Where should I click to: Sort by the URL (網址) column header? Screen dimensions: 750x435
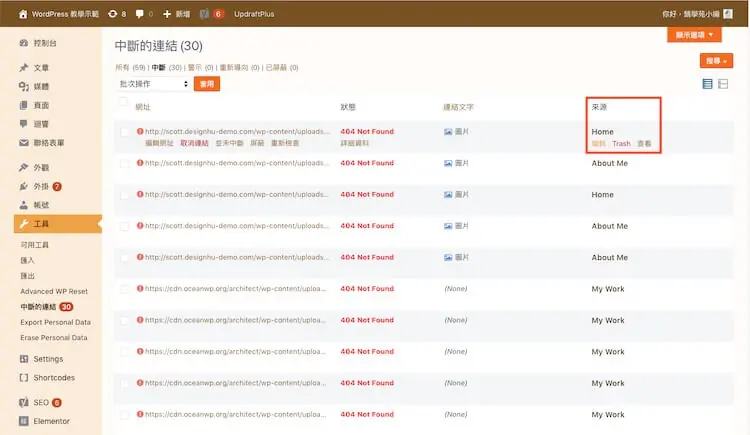[143, 107]
